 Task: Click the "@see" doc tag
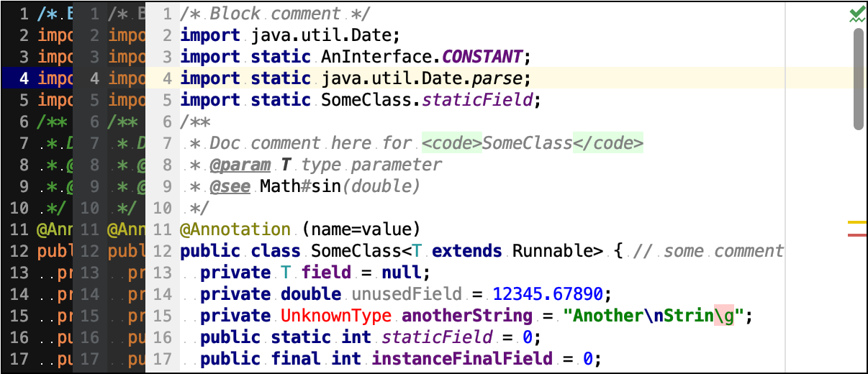coord(230,186)
